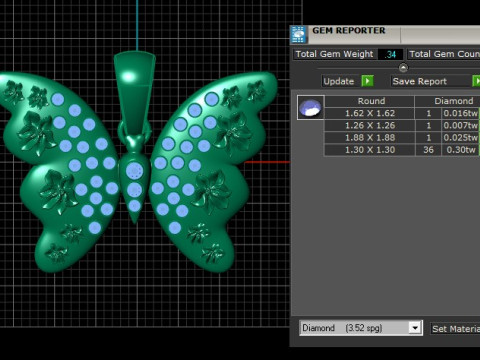Viewport: 480px width, 360px height.
Task: Select the 1.30 X 1.30 gem row
Action: coord(402,150)
